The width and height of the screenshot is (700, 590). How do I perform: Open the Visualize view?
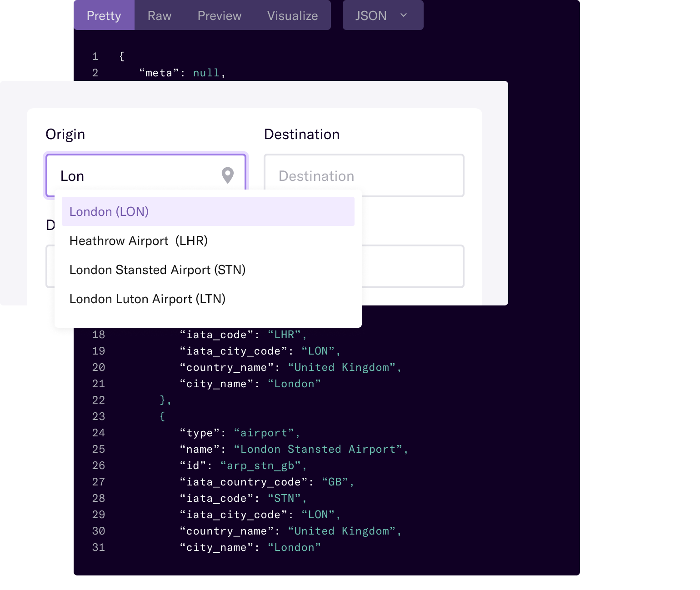click(x=292, y=15)
